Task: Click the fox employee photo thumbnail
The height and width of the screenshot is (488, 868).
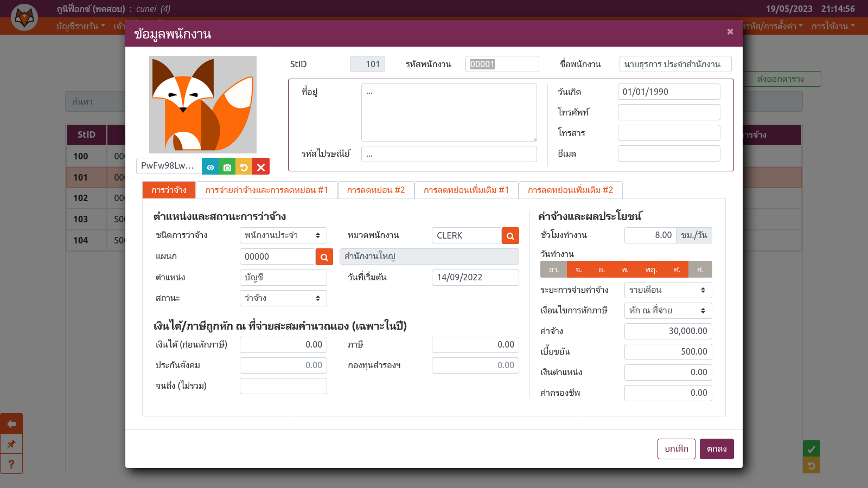Action: pyautogui.click(x=203, y=105)
